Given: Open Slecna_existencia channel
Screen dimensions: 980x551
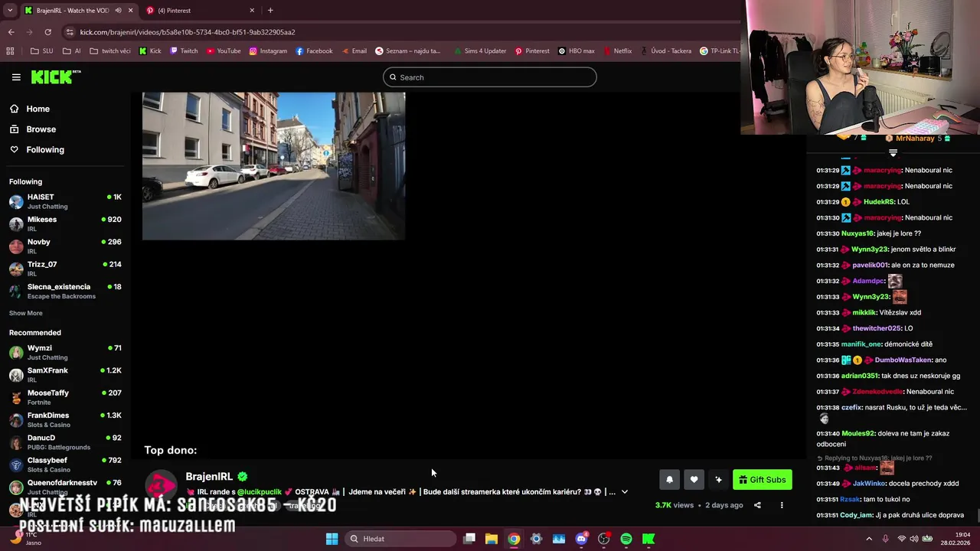Looking at the screenshot, I should pos(65,291).
